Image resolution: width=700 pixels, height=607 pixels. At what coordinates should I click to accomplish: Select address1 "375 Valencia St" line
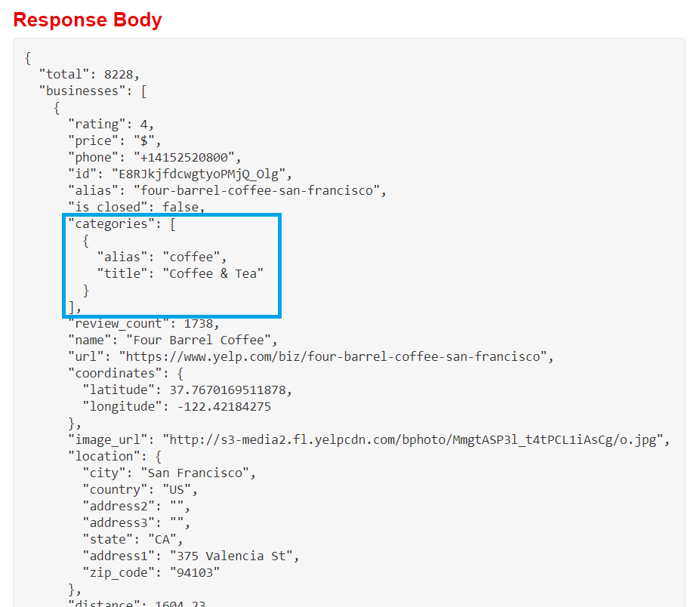tap(191, 556)
